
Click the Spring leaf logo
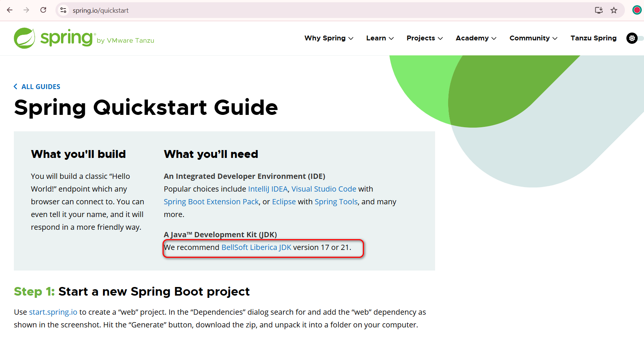tap(24, 38)
